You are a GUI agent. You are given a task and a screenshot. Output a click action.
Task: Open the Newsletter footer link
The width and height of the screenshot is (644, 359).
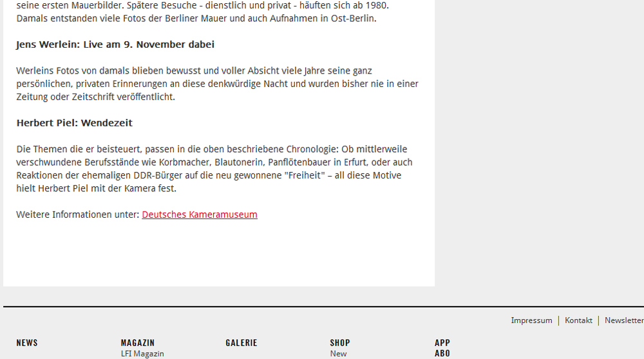(624, 320)
